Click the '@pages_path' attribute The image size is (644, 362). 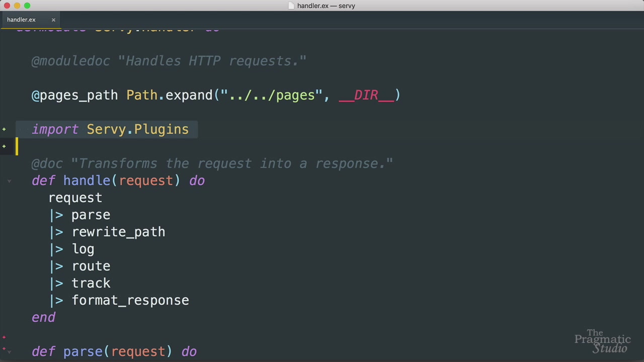(x=74, y=96)
